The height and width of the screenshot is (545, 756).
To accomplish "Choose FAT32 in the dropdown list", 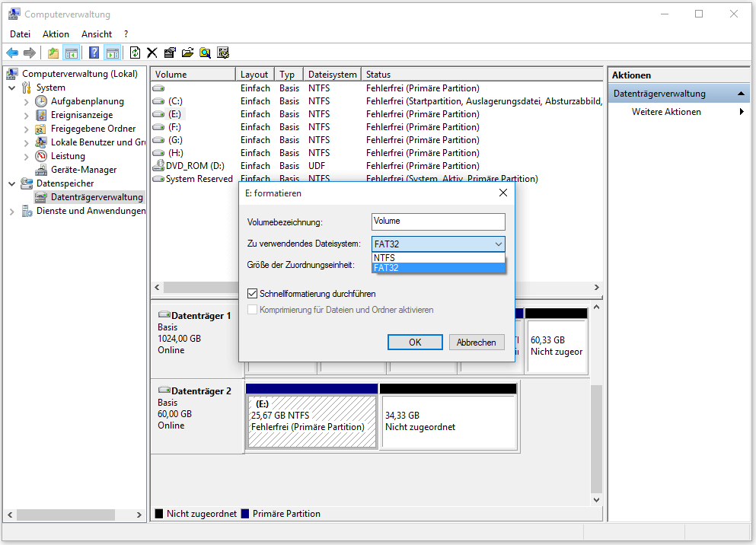I will click(x=439, y=268).
